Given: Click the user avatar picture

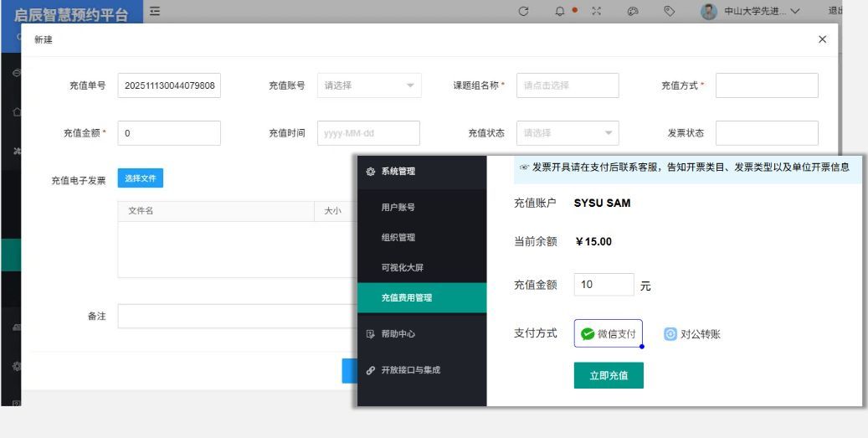Looking at the screenshot, I should click(x=709, y=11).
